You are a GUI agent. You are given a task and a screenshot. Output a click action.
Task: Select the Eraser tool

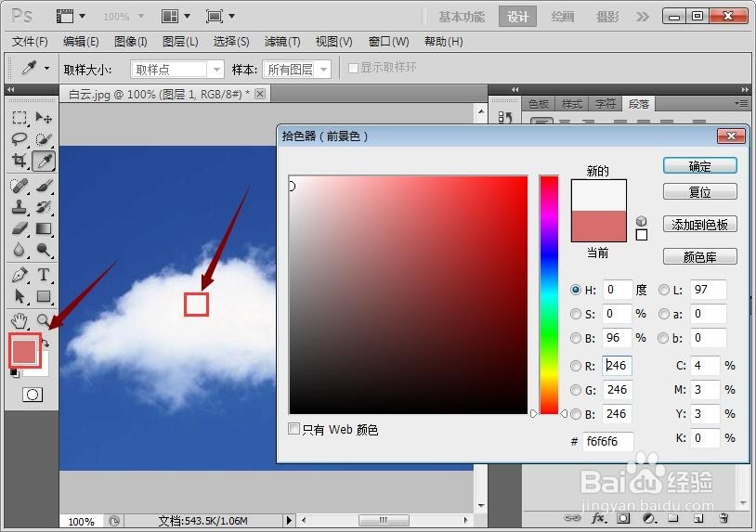20,227
